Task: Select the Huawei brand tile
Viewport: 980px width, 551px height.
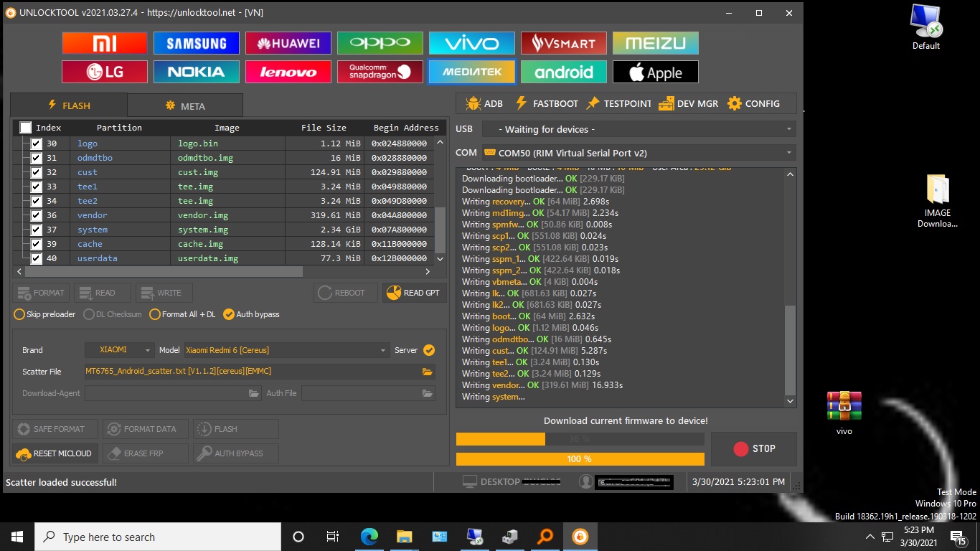Action: click(288, 43)
